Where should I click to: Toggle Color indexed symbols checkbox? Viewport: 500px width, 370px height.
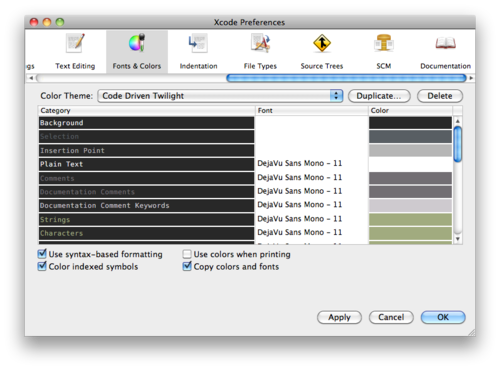point(42,266)
